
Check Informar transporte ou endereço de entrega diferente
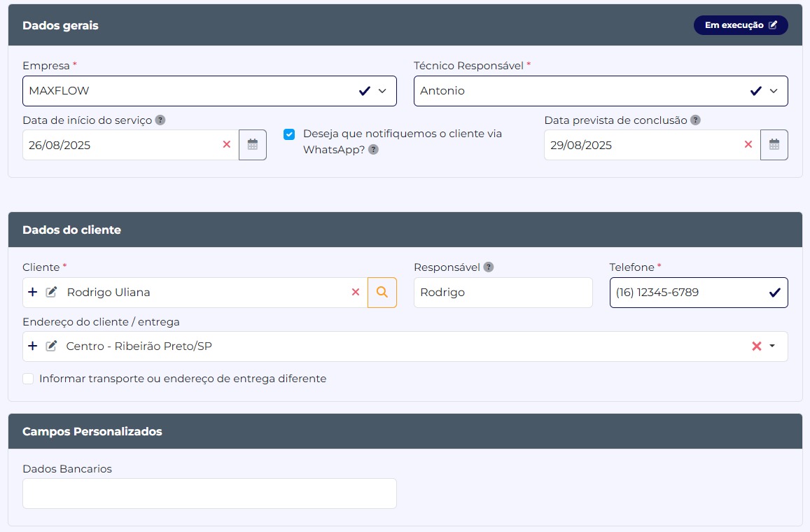pyautogui.click(x=28, y=379)
